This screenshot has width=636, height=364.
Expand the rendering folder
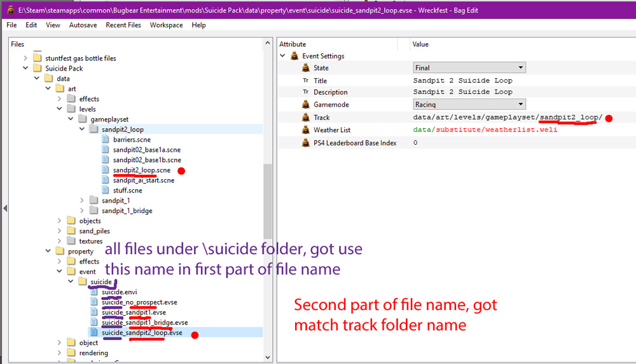60,353
